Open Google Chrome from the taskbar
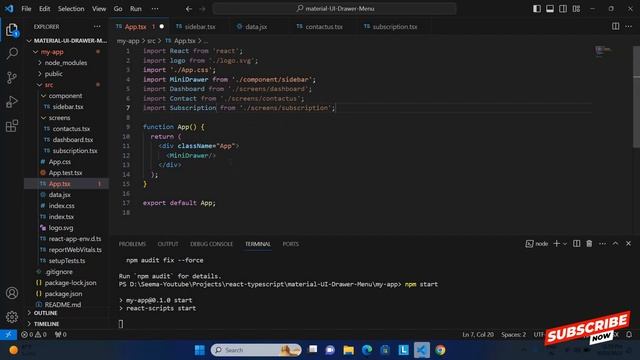Screen dimensions: 640x360 pos(440,350)
